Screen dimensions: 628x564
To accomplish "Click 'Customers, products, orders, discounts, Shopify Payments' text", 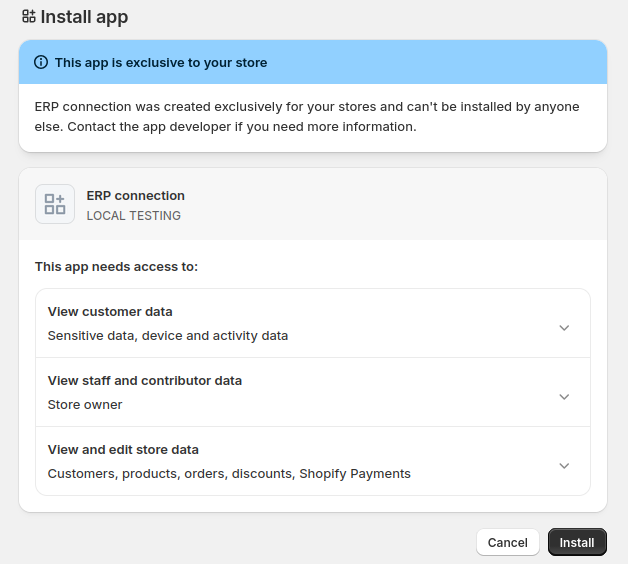I will click(x=229, y=473).
